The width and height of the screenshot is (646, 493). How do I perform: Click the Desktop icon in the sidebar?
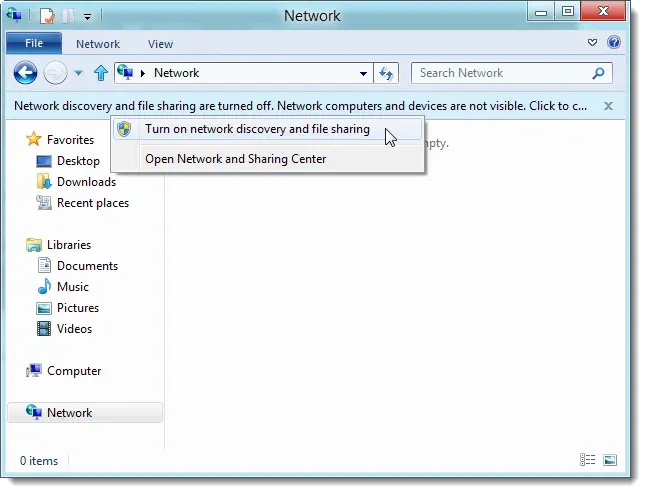(x=44, y=161)
